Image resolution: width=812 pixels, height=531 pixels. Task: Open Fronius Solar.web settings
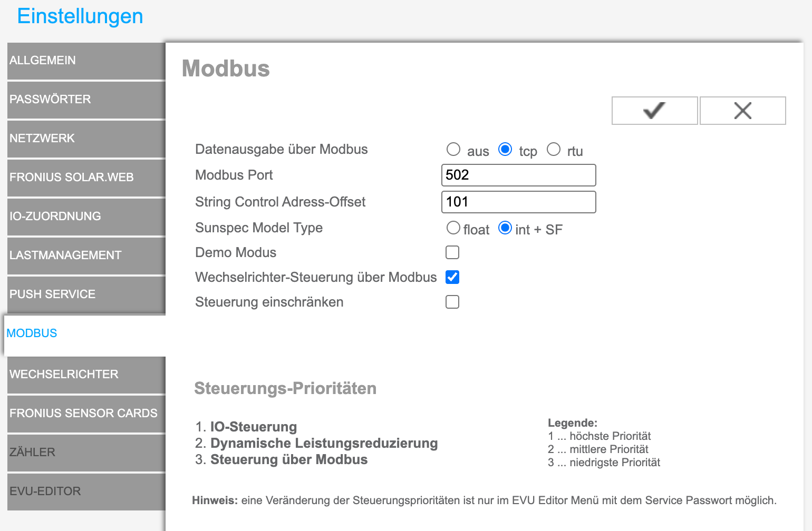(x=86, y=178)
